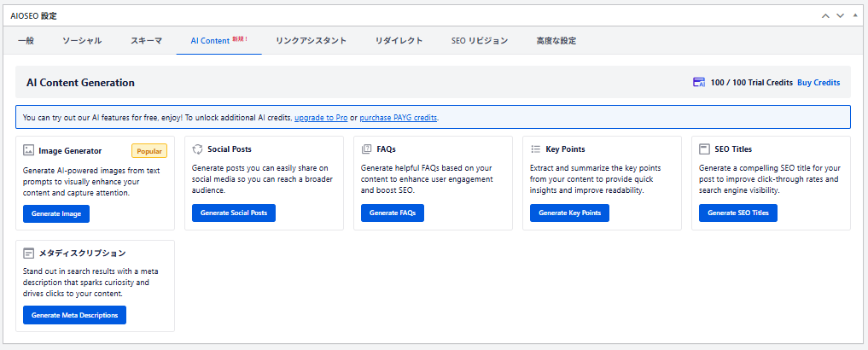Click the Image Generator picture icon

pyautogui.click(x=28, y=149)
